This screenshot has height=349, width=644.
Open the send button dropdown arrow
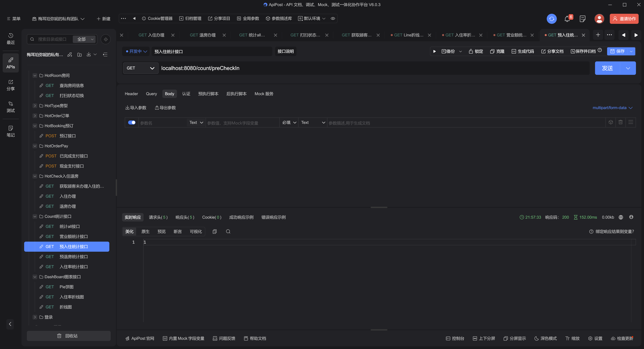point(628,68)
